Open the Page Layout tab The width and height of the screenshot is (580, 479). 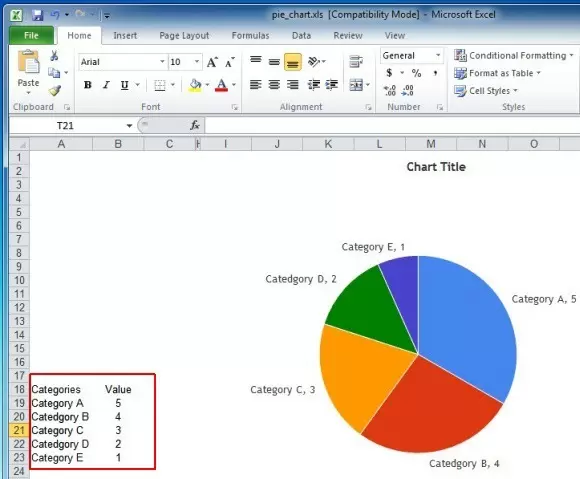tap(184, 36)
